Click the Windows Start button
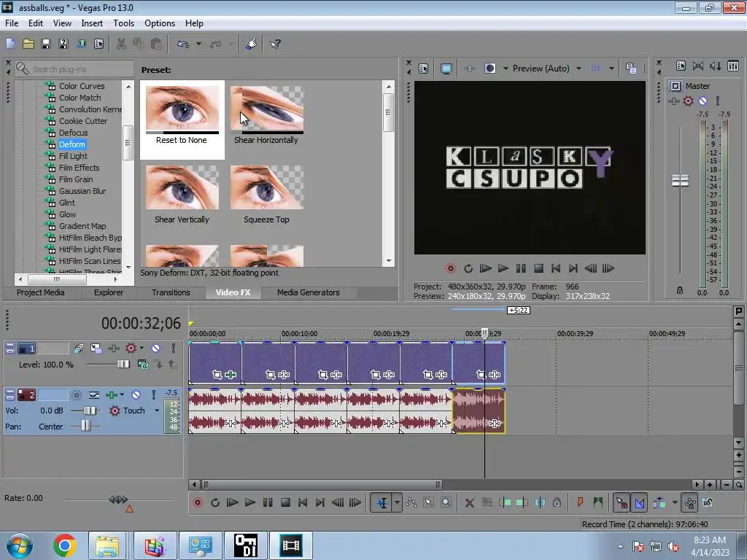 [x=19, y=545]
